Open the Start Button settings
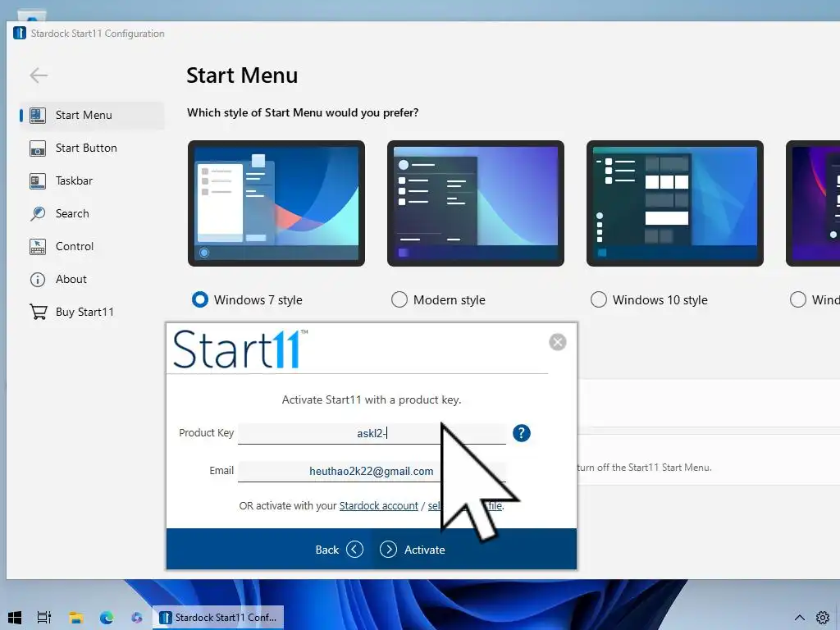The width and height of the screenshot is (840, 630). tap(85, 148)
